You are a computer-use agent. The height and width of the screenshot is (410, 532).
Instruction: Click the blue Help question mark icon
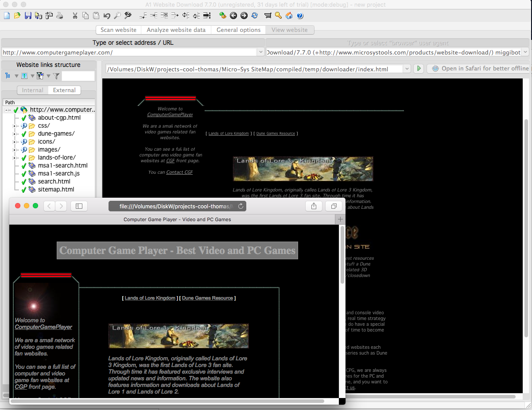tap(300, 16)
